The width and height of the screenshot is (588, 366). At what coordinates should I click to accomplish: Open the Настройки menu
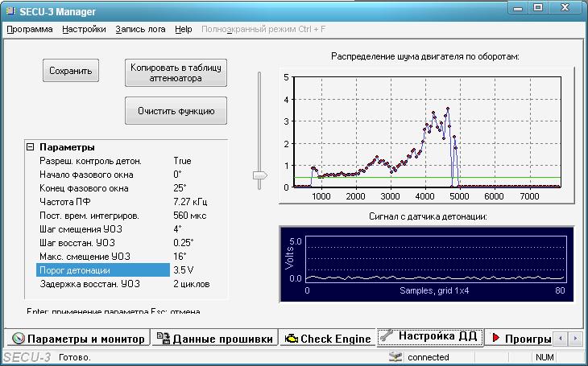tap(84, 29)
